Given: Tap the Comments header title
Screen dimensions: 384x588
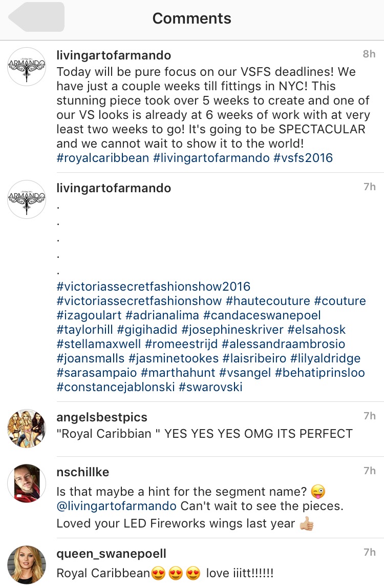Looking at the screenshot, I should pos(192,18).
